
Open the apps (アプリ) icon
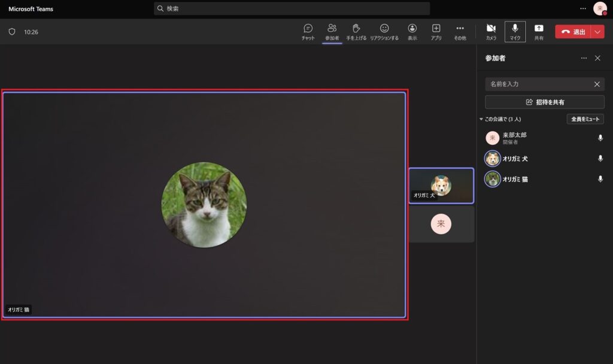tap(436, 31)
